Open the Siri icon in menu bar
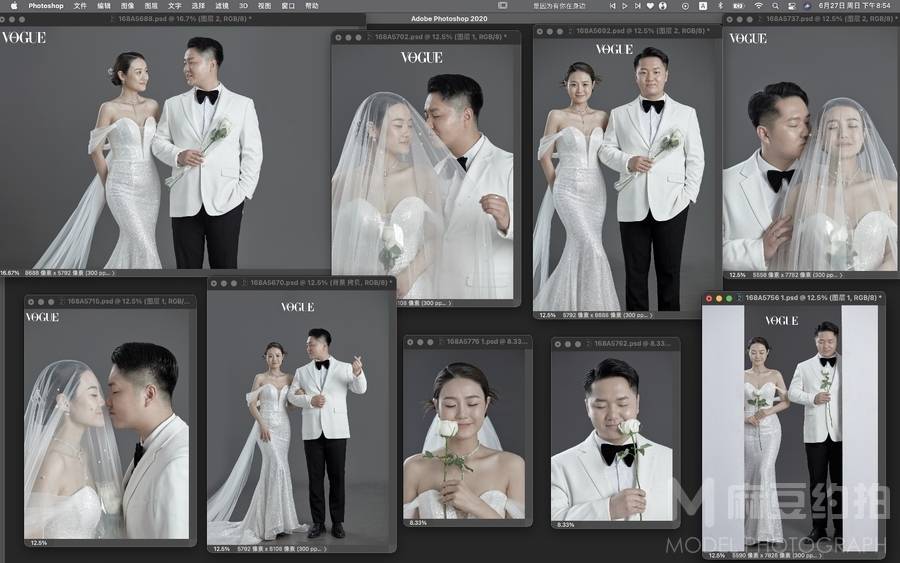This screenshot has height=563, width=900. coord(808,6)
